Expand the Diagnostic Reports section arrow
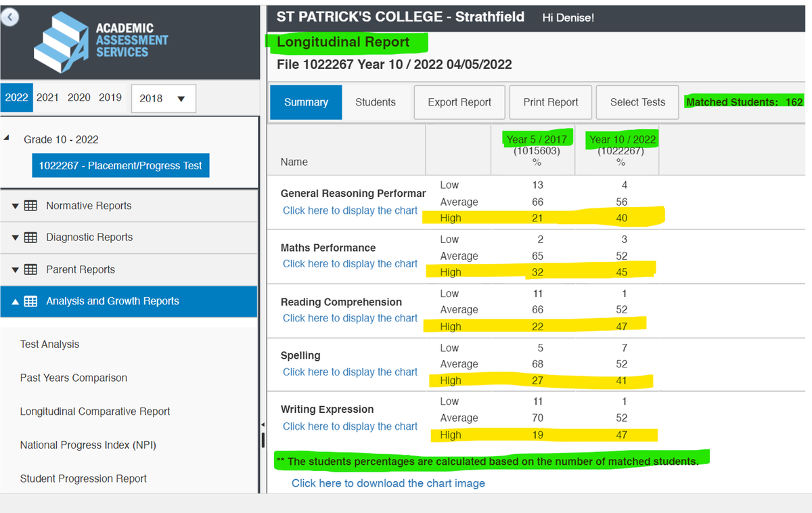Image resolution: width=812 pixels, height=513 pixels. point(15,238)
